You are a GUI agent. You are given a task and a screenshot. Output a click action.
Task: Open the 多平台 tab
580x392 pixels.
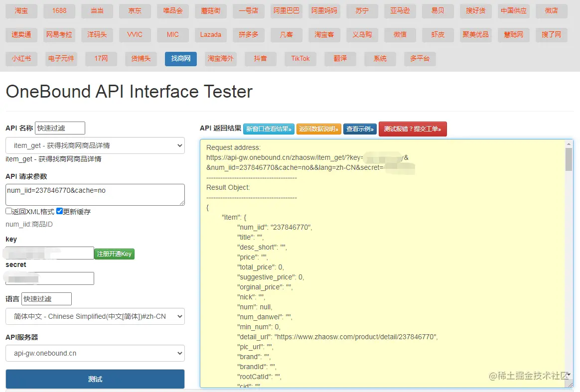420,59
